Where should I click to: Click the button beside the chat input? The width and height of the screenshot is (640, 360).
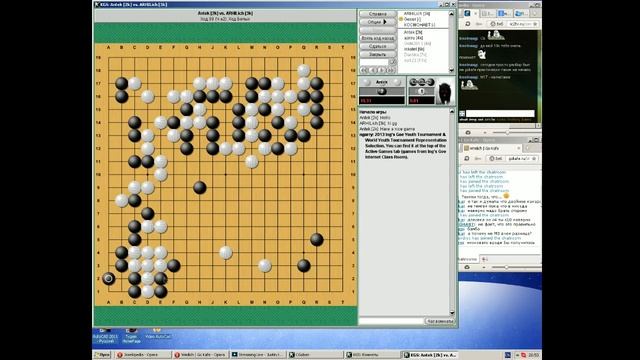pyautogui.click(x=440, y=321)
